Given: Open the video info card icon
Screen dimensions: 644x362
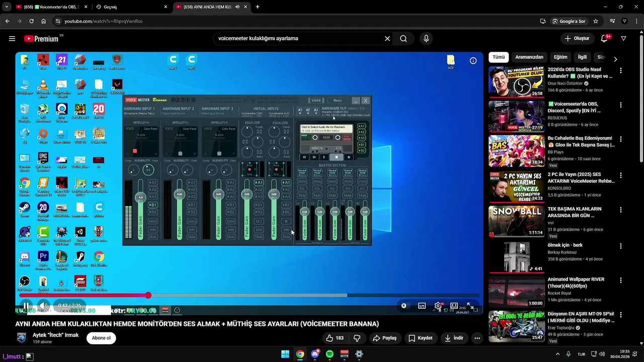Looking at the screenshot, I should point(473,61).
